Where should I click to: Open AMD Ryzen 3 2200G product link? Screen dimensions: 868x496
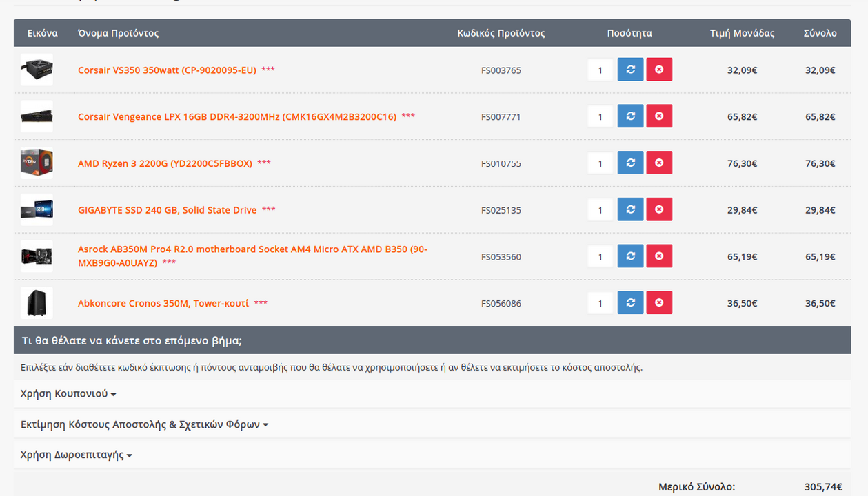(165, 163)
